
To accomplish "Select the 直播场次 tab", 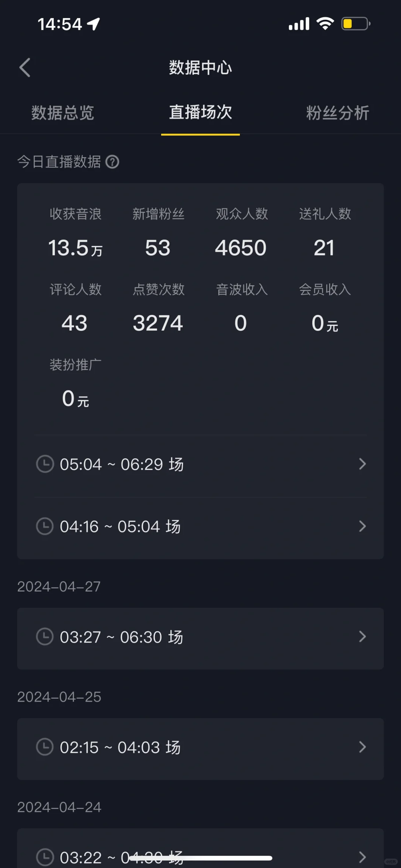I will (x=200, y=113).
